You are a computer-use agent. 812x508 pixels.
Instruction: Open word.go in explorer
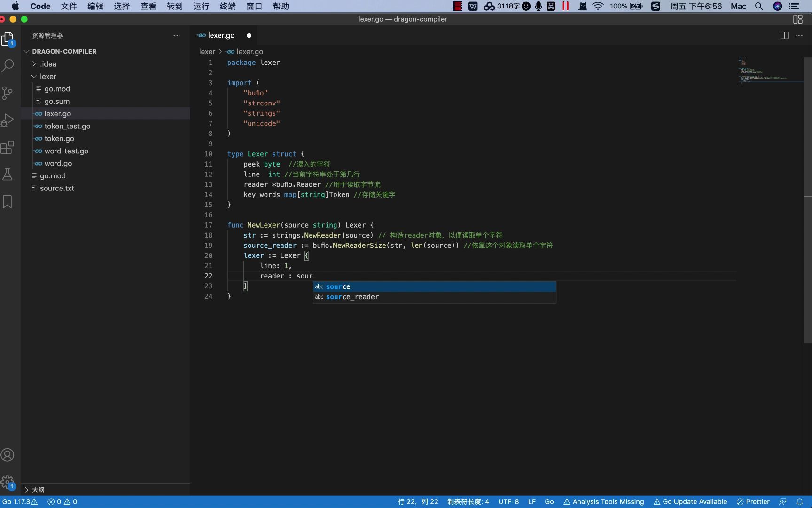click(58, 163)
